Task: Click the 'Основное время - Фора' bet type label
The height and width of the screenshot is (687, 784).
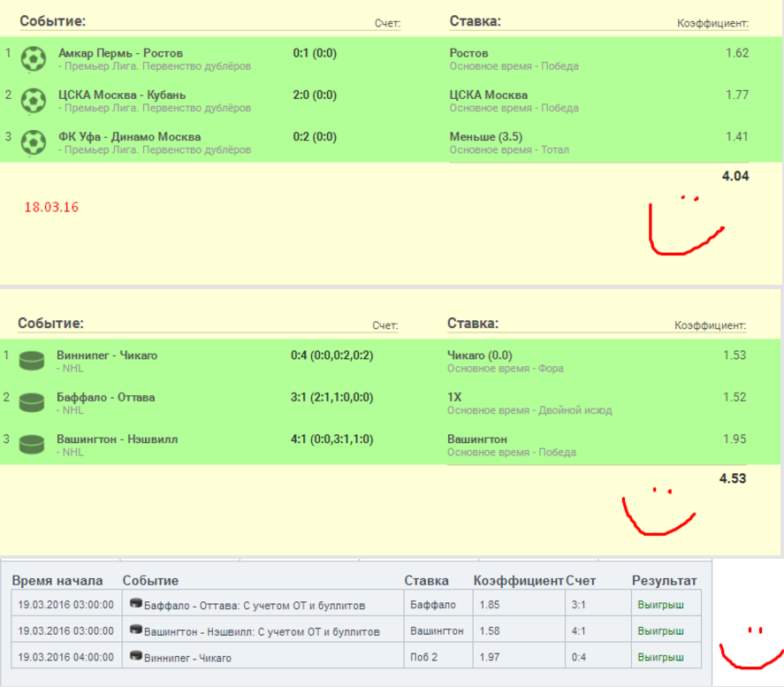Action: click(x=505, y=369)
